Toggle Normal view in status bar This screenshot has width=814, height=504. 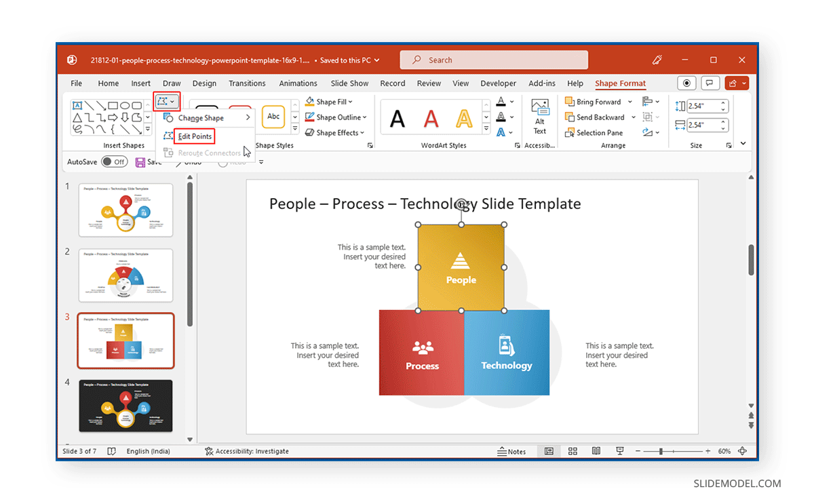coord(549,450)
